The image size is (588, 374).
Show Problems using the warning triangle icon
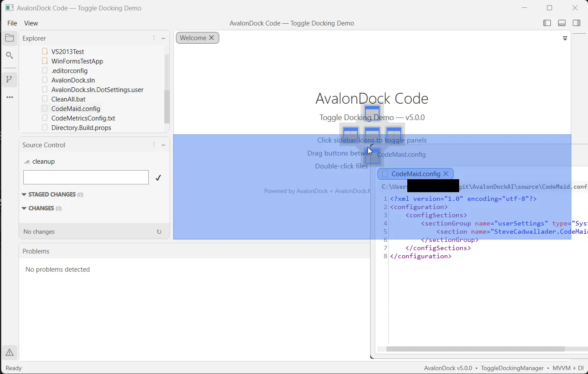10,352
